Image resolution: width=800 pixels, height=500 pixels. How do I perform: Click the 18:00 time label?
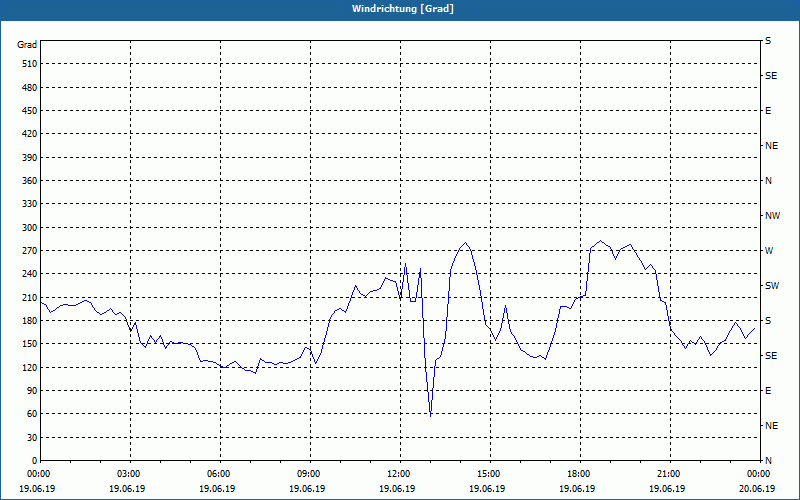pos(578,473)
